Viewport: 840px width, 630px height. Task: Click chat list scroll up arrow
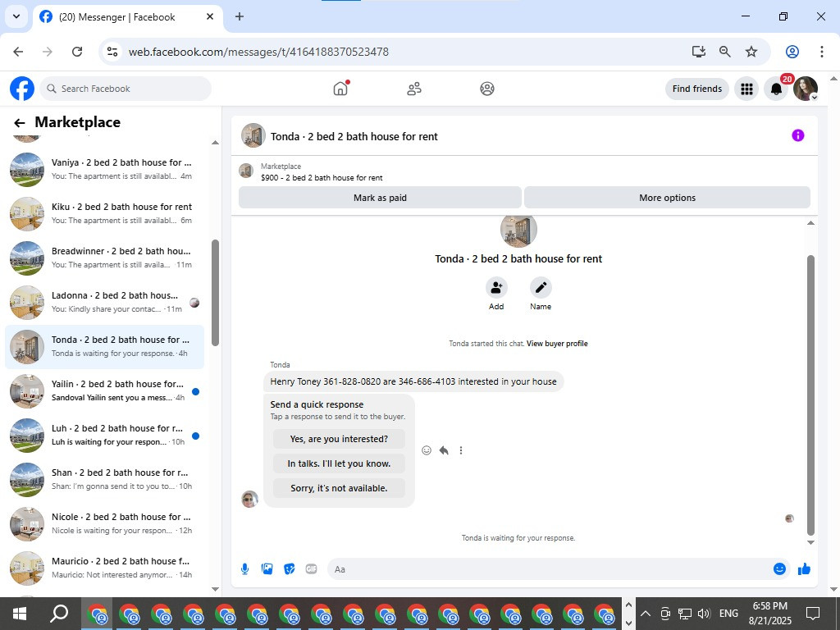coord(216,143)
